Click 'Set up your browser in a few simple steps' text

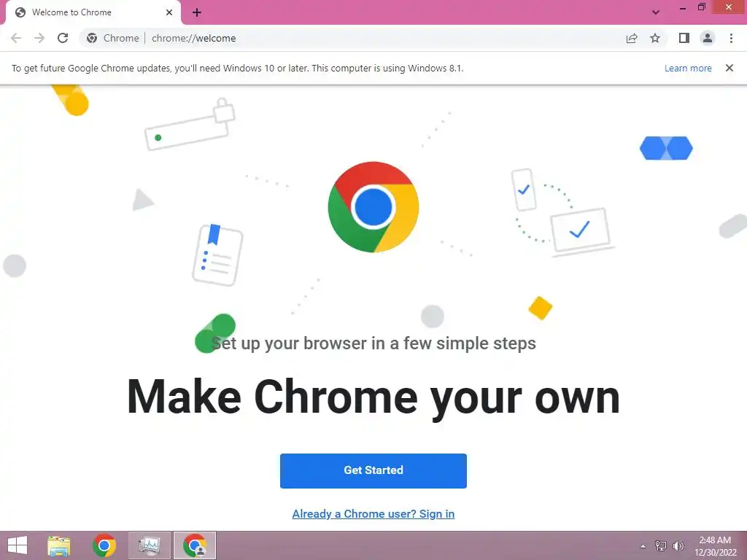click(373, 343)
